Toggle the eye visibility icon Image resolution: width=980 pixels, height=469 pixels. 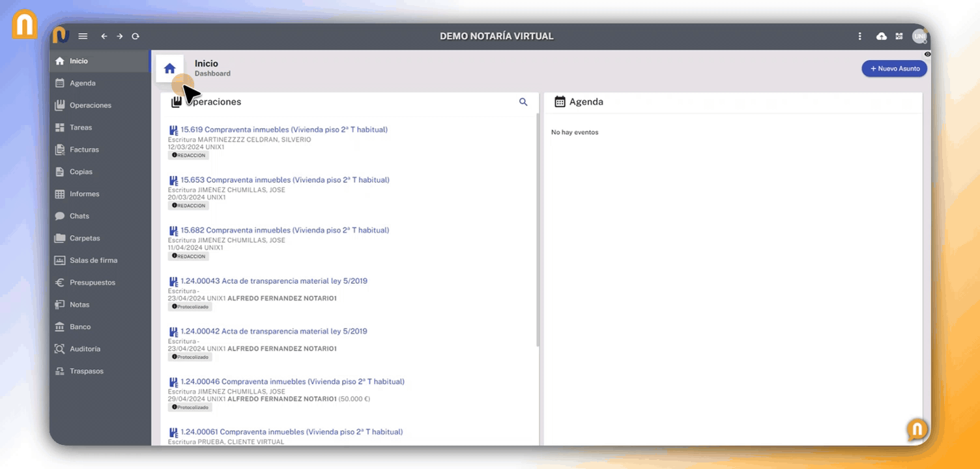coord(927,54)
